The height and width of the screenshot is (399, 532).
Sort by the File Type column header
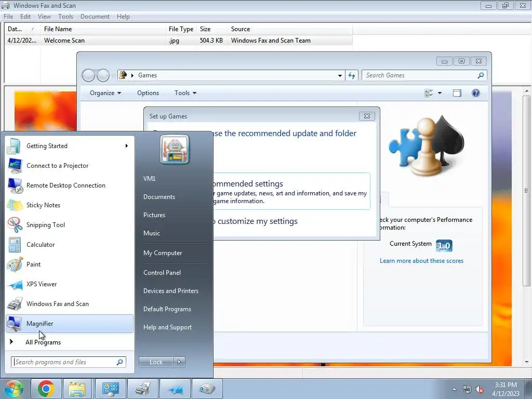point(181,29)
